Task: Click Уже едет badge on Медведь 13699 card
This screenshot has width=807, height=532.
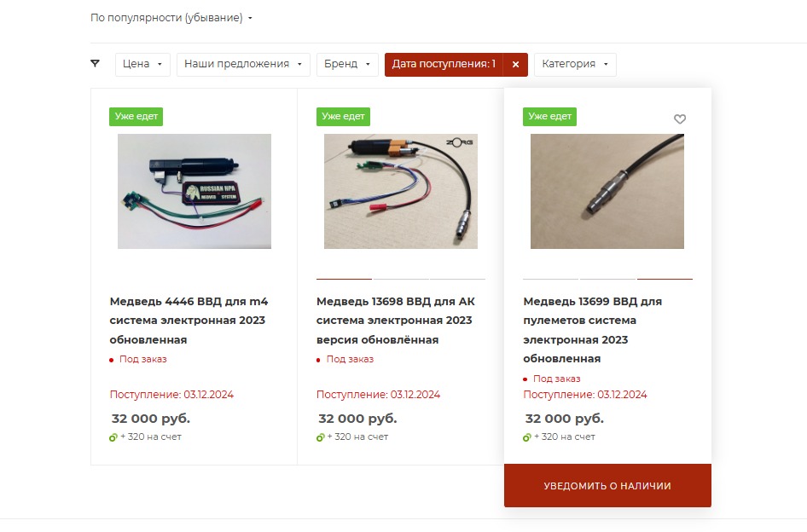Action: pos(549,116)
